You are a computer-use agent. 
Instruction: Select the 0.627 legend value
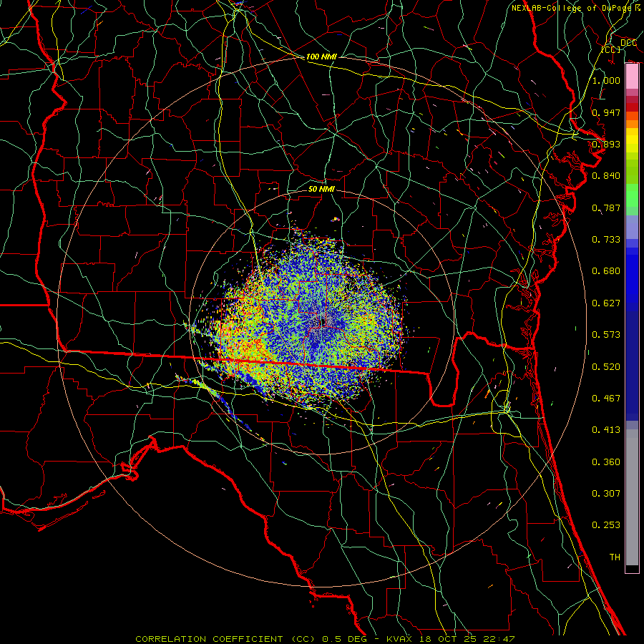(606, 303)
